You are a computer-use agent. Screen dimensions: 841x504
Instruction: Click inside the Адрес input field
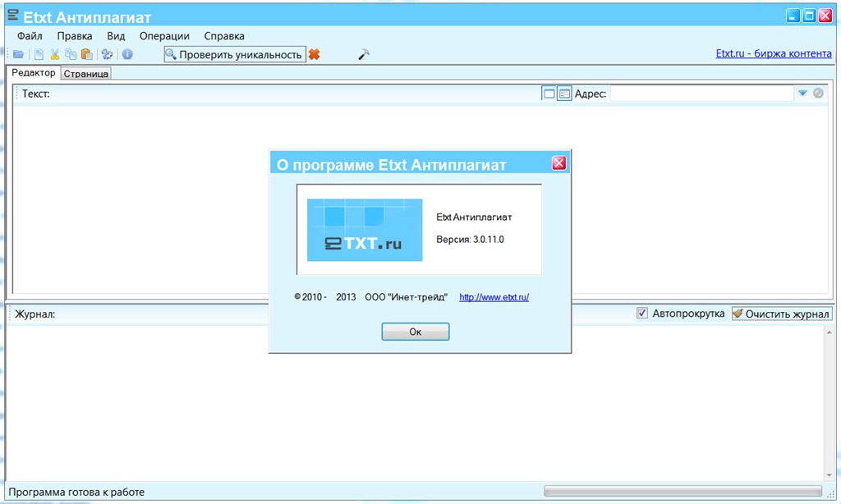pos(701,94)
